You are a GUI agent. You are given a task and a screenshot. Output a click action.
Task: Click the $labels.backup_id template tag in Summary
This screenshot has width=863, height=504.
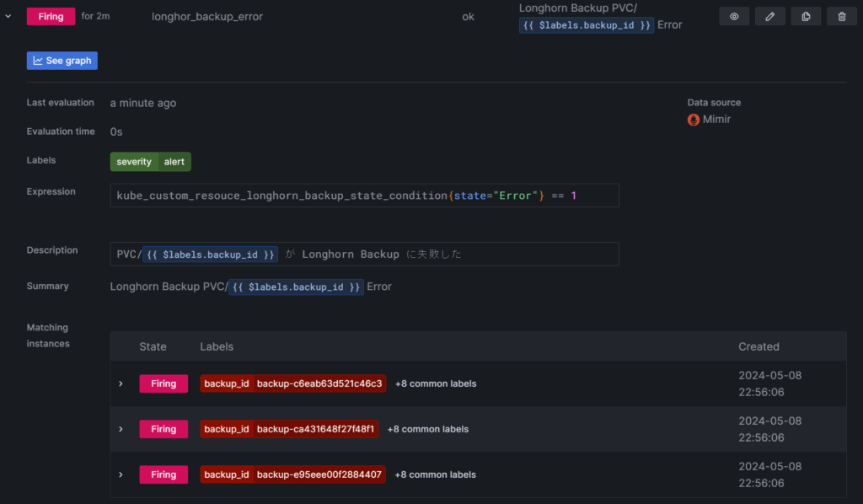point(296,287)
